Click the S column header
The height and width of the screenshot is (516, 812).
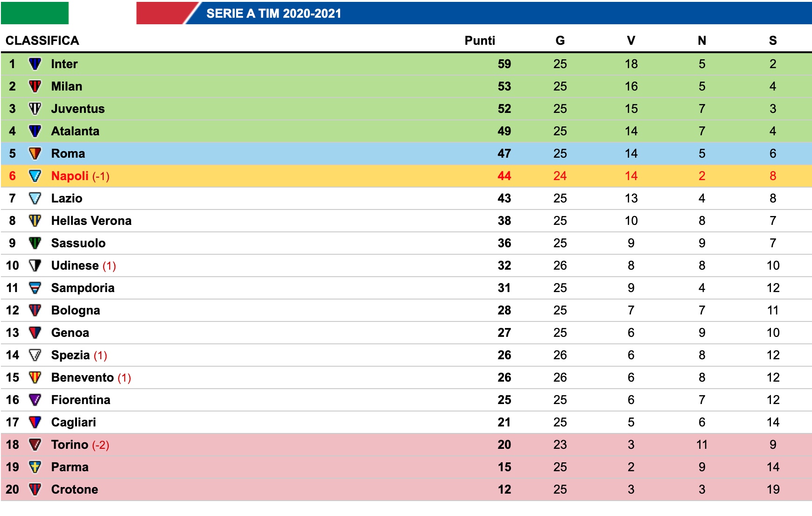tap(773, 41)
